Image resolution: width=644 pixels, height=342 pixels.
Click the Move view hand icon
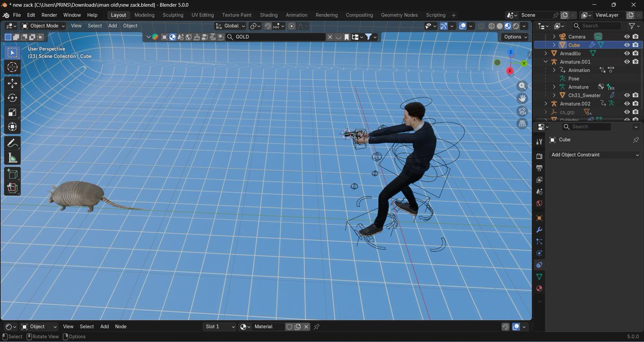tap(522, 98)
